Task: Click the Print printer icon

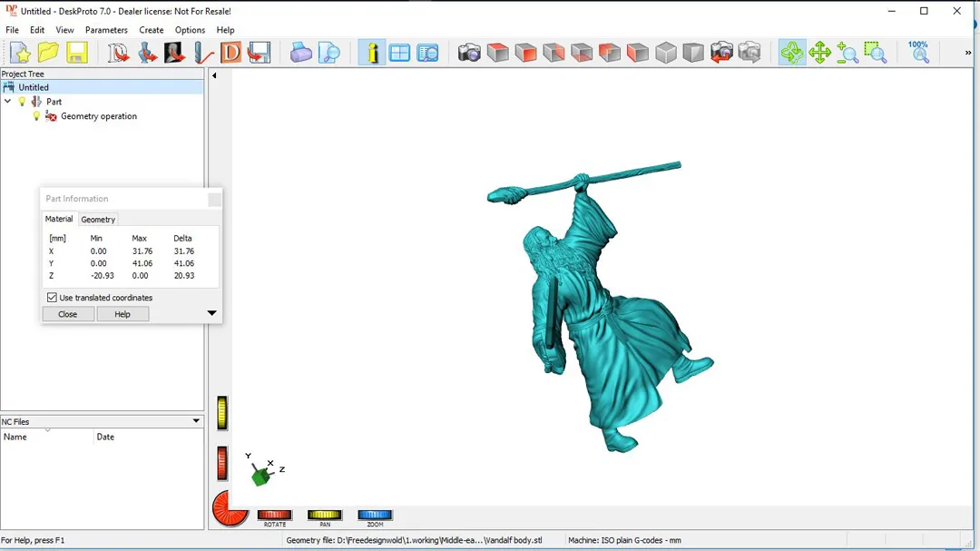Action: 300,53
